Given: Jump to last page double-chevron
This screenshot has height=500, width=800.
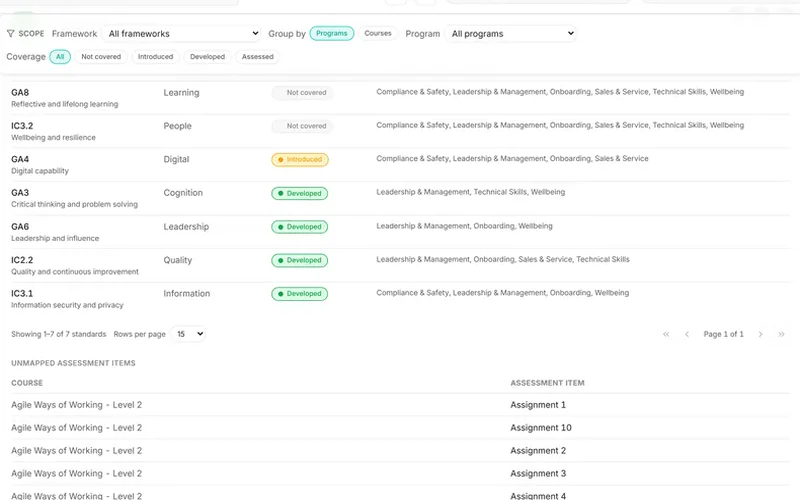Looking at the screenshot, I should coord(781,334).
